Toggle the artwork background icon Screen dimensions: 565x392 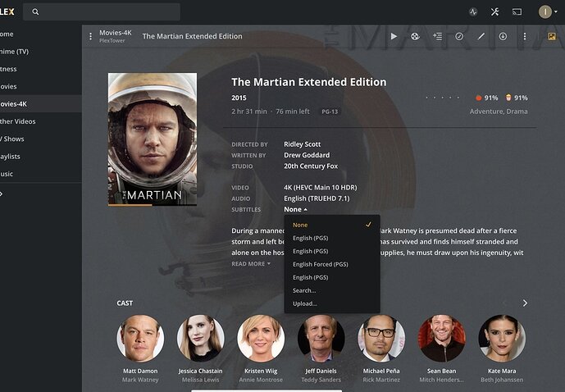click(x=552, y=36)
